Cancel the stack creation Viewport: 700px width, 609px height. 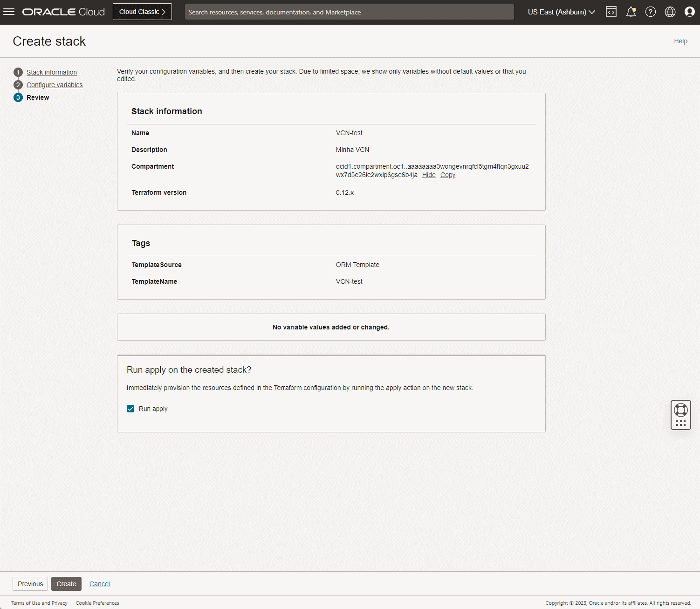pos(100,584)
